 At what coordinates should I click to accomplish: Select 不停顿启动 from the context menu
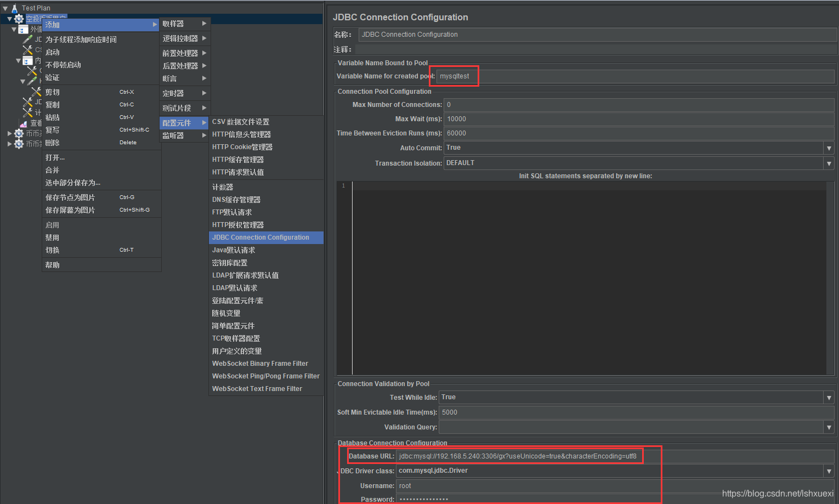point(101,65)
